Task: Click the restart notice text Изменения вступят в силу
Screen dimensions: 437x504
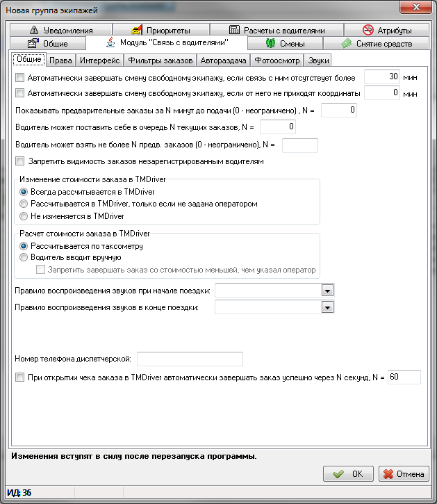Action: [134, 456]
